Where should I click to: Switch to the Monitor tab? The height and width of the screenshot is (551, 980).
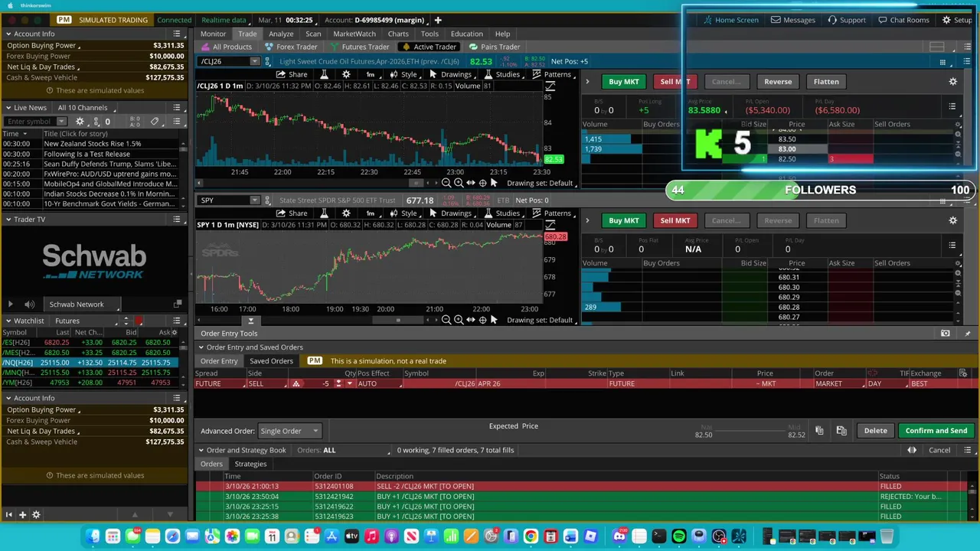[x=214, y=34]
